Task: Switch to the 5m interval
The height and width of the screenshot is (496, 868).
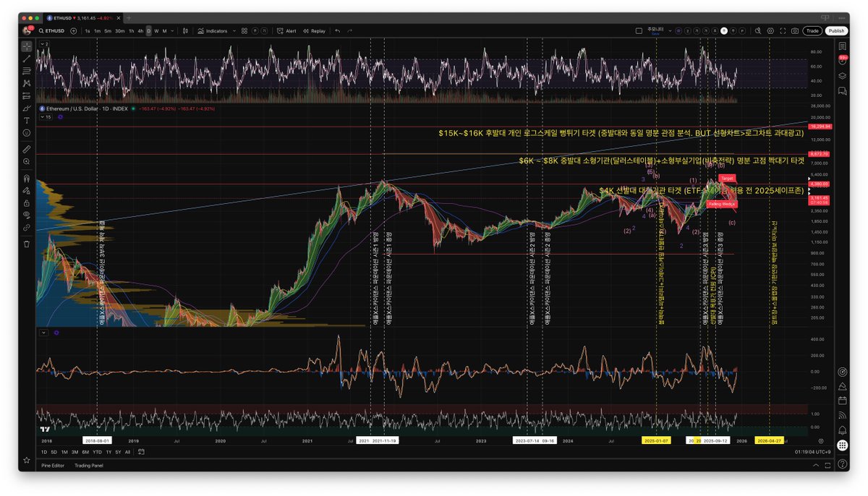Action: pos(108,31)
